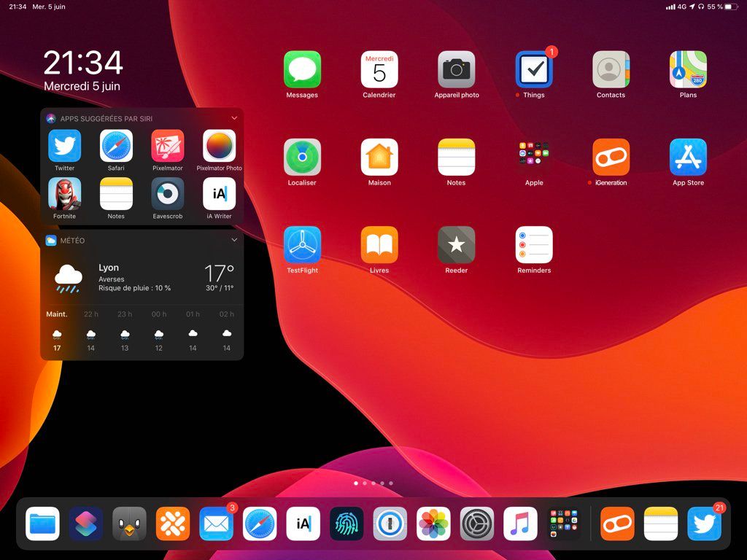Launch Music from the dock
Viewport: 747px width, 560px height.
coord(520,524)
